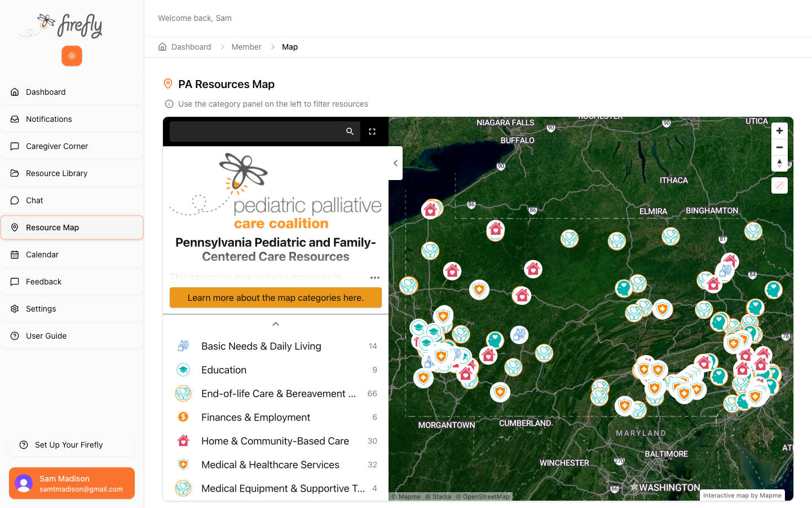The height and width of the screenshot is (508, 812).
Task: Click the Basic Needs & Daily Living icon
Action: [183, 345]
